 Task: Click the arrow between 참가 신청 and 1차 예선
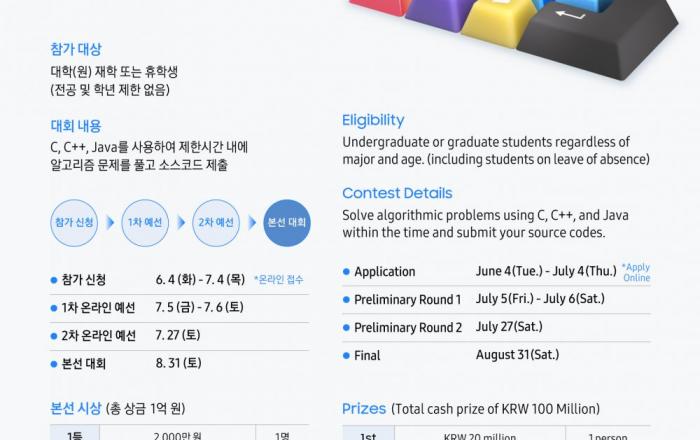tap(110, 223)
